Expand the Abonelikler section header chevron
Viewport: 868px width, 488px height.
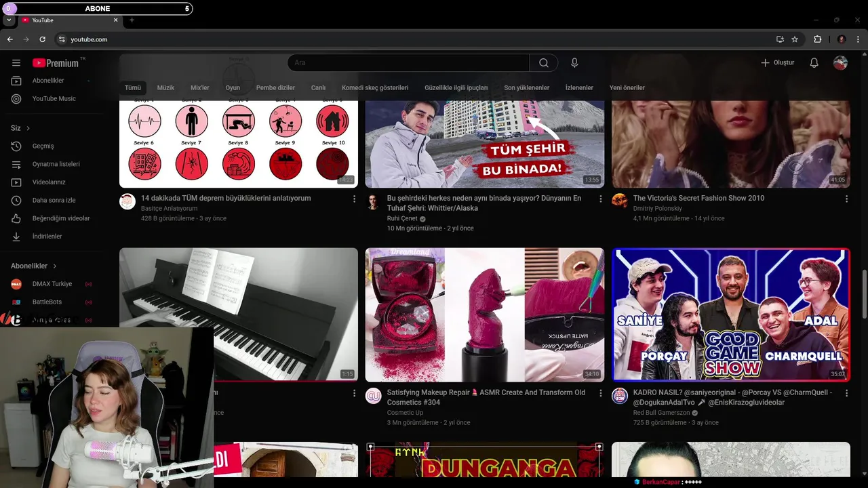pyautogui.click(x=55, y=266)
